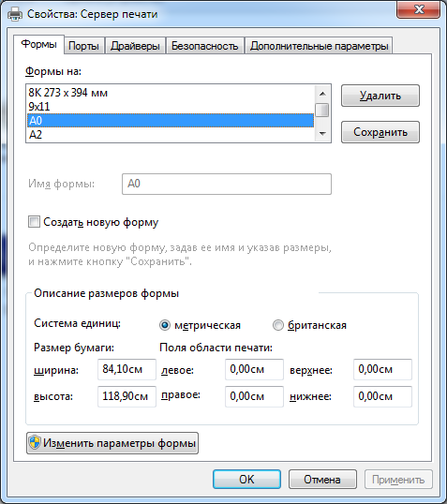Close the Свойства: Сервер печати dialog
This screenshot has width=447, height=504.
tap(418, 9)
